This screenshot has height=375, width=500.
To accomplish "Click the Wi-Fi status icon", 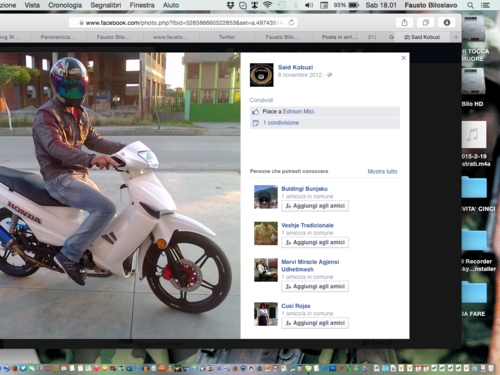I will (267, 5).
